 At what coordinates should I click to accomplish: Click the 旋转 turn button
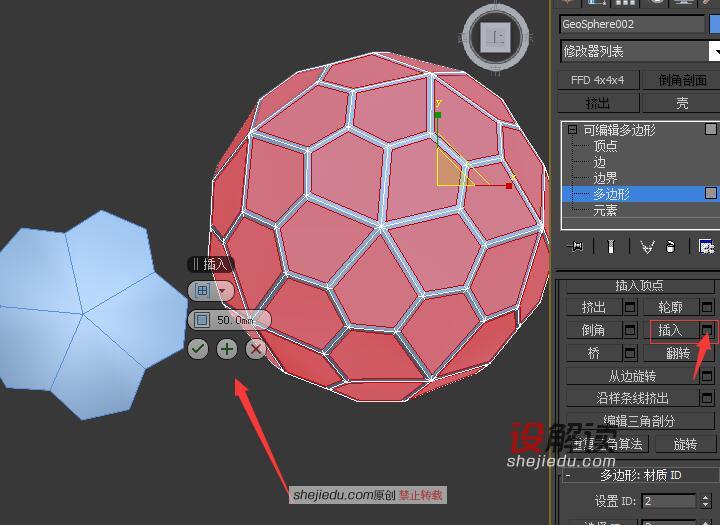[x=686, y=444]
